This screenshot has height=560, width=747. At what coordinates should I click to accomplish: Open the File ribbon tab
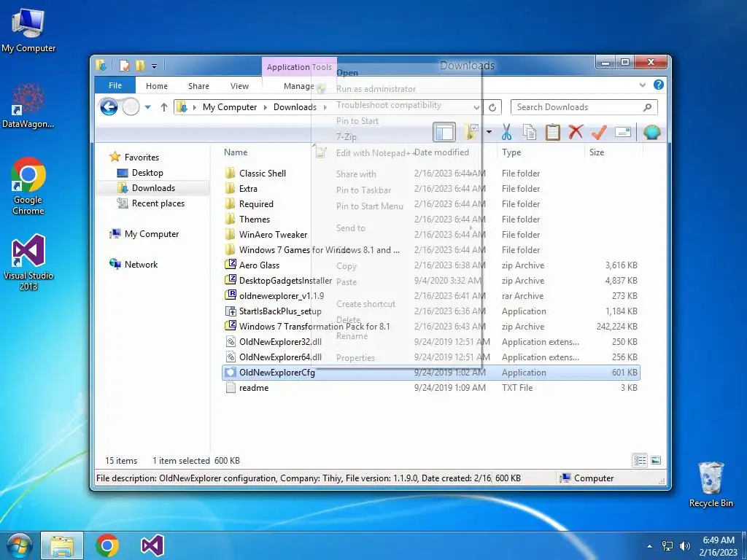click(x=115, y=85)
